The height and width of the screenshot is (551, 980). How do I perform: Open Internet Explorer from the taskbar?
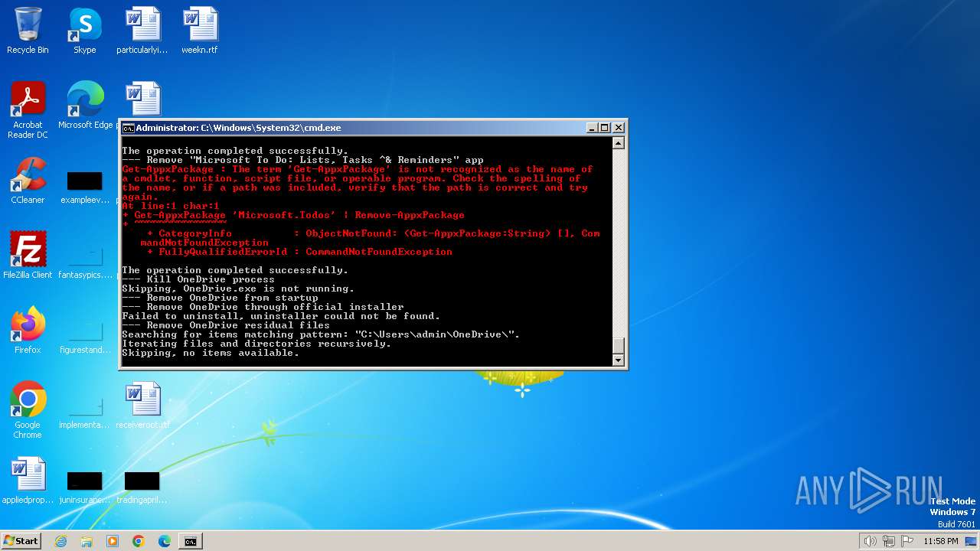(60, 541)
